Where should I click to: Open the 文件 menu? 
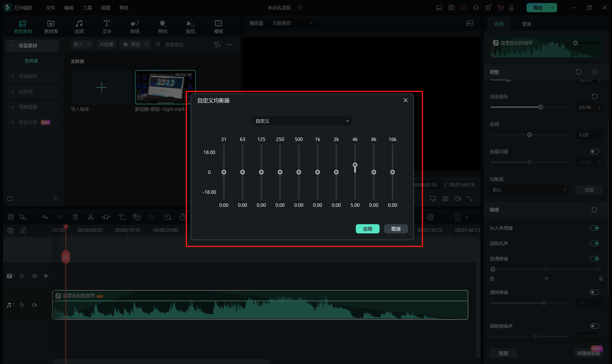[50, 8]
